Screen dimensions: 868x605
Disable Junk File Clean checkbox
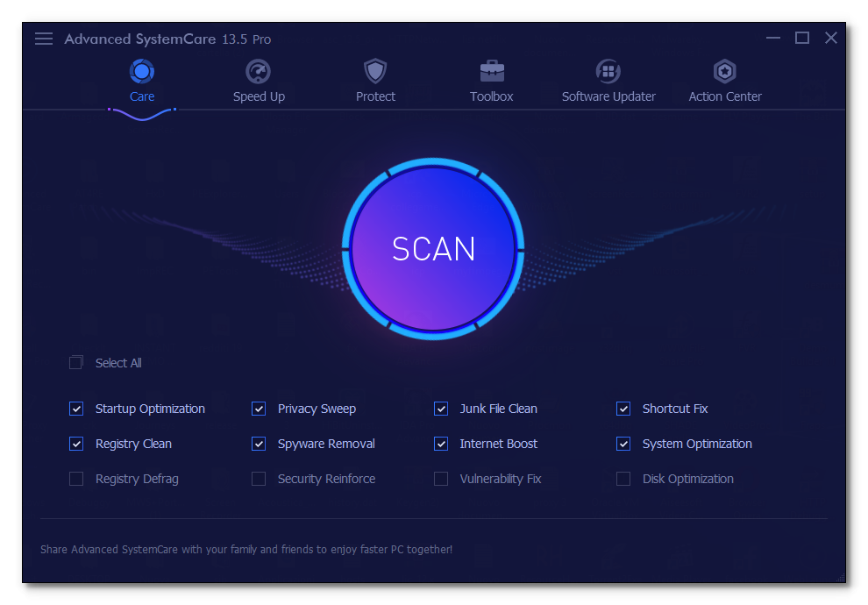(x=441, y=409)
